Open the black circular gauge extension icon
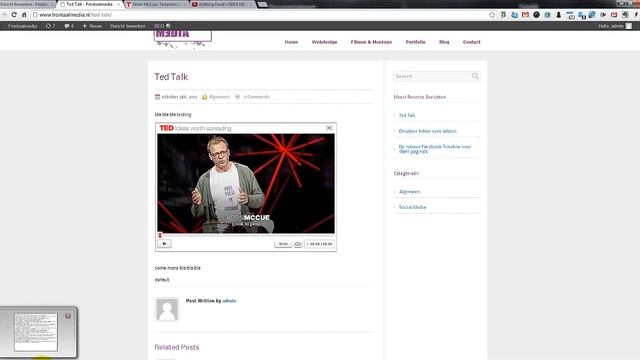 pos(536,15)
